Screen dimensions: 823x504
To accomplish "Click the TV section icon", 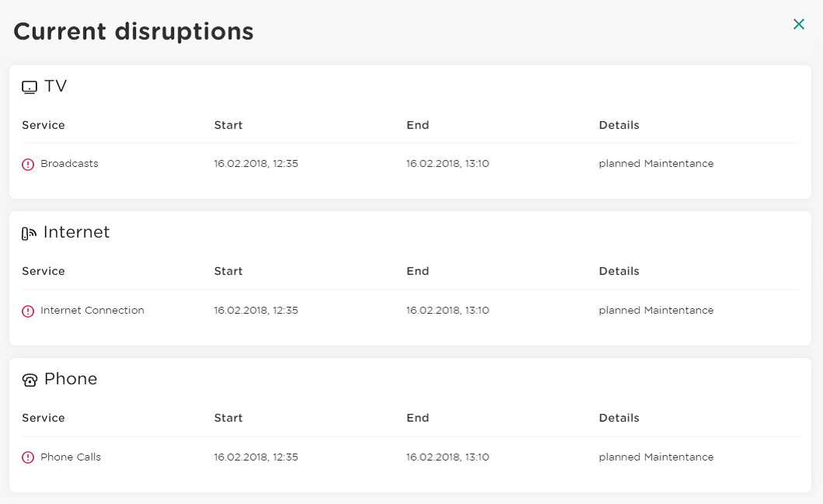I will [29, 88].
